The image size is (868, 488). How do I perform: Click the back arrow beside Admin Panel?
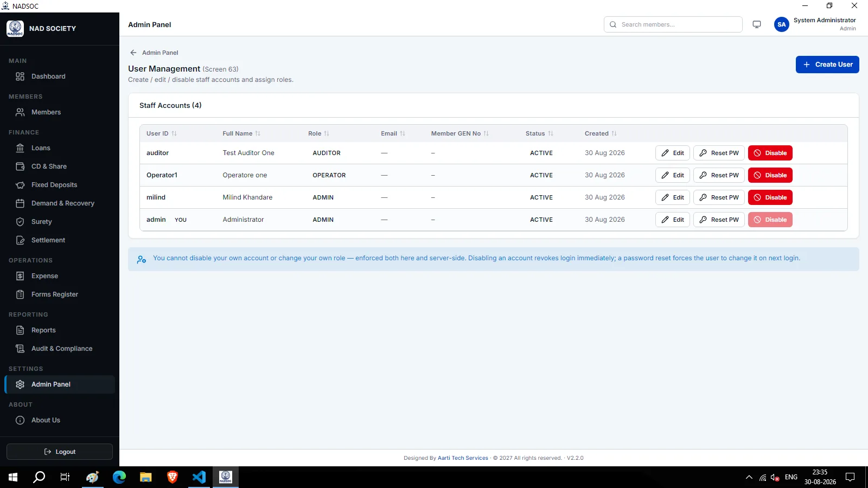pyautogui.click(x=133, y=53)
